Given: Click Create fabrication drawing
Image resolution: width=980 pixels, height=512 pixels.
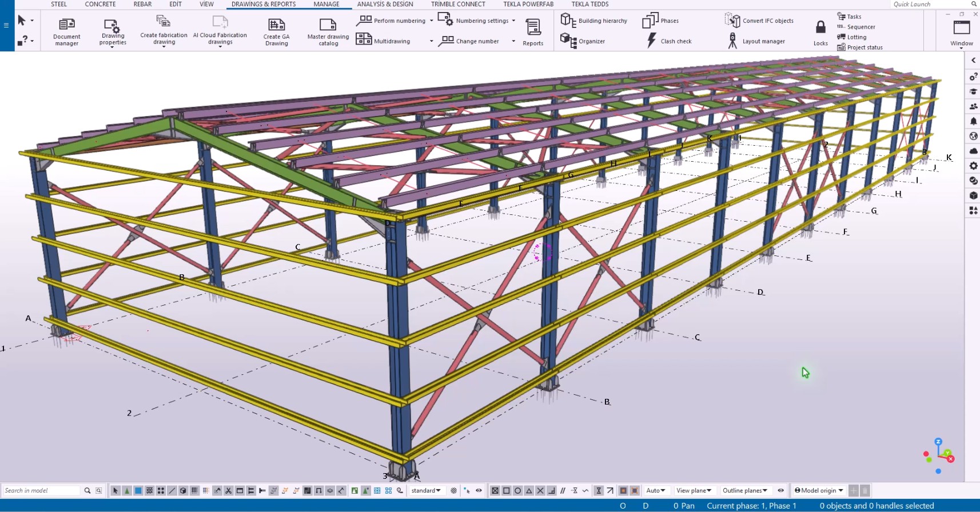Looking at the screenshot, I should [x=164, y=31].
